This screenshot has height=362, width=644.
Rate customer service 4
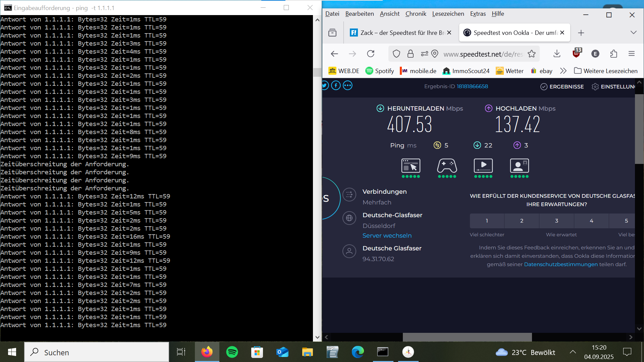tap(592, 221)
